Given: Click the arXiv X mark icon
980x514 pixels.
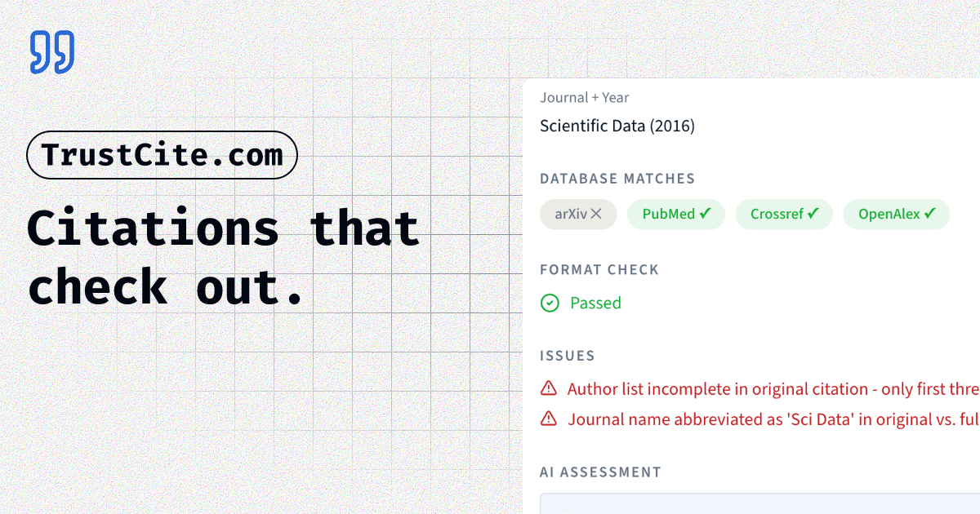Looking at the screenshot, I should (x=596, y=214).
